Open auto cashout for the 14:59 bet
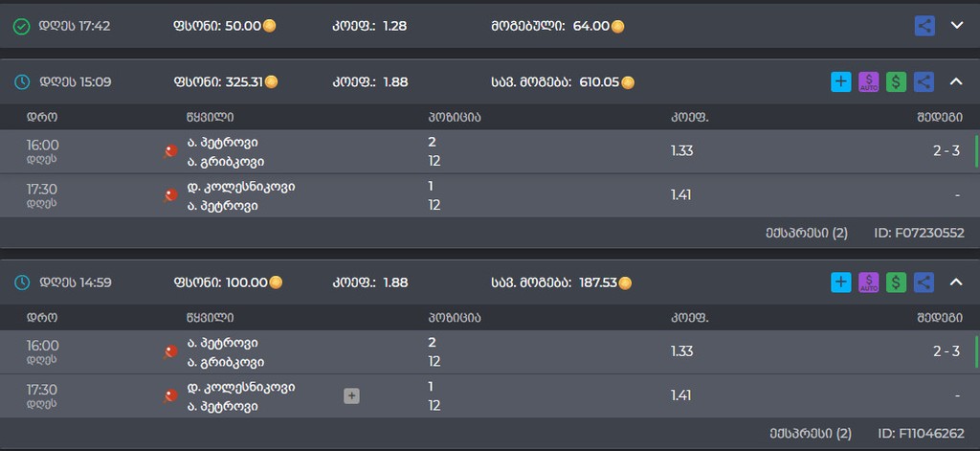 tap(869, 282)
